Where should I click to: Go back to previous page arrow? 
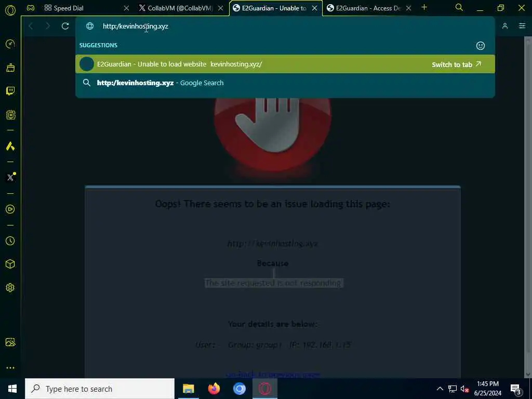31,26
